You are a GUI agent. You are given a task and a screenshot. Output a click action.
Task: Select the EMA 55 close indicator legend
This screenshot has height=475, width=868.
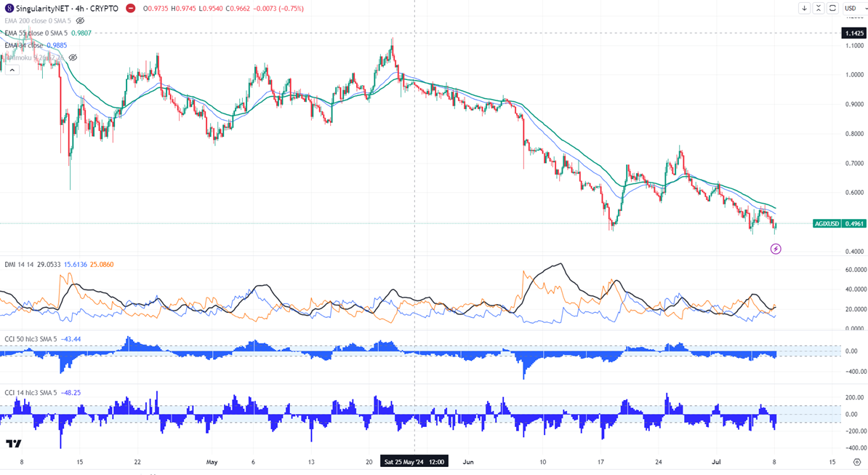pos(36,33)
